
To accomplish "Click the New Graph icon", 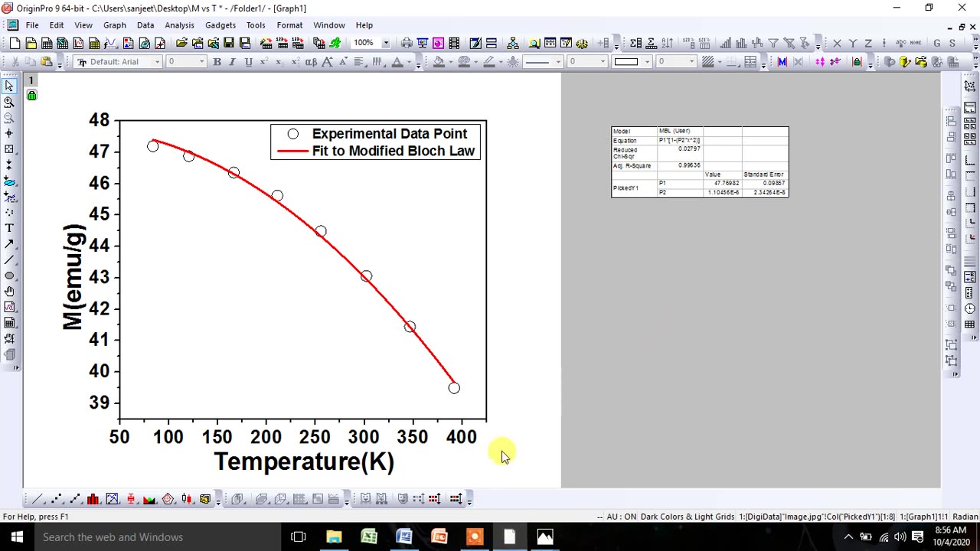I will coord(78,44).
